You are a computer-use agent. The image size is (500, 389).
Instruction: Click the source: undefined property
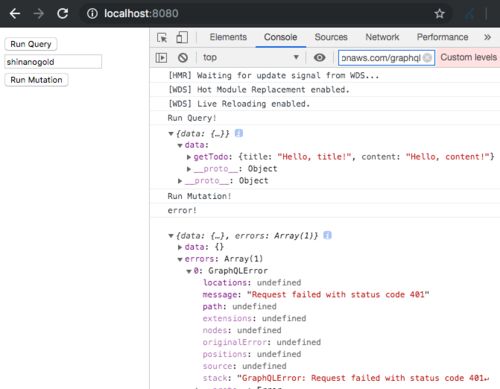pyautogui.click(x=245, y=366)
